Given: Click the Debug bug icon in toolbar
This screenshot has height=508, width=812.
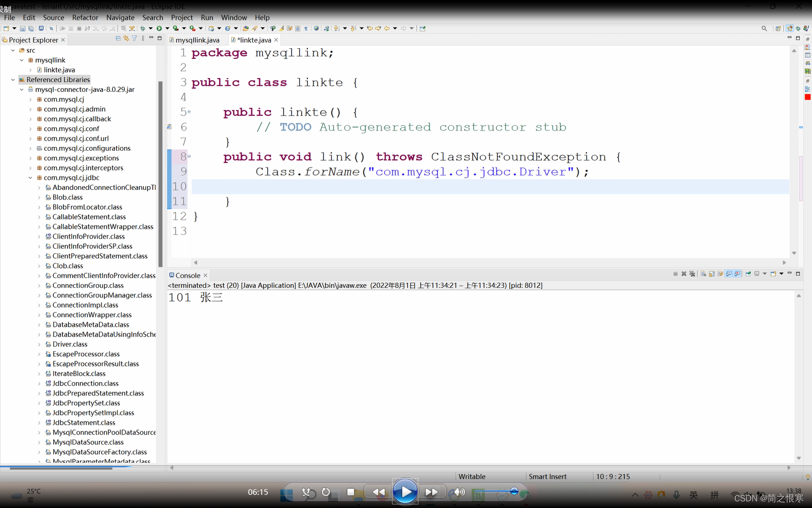Looking at the screenshot, I should (x=143, y=28).
